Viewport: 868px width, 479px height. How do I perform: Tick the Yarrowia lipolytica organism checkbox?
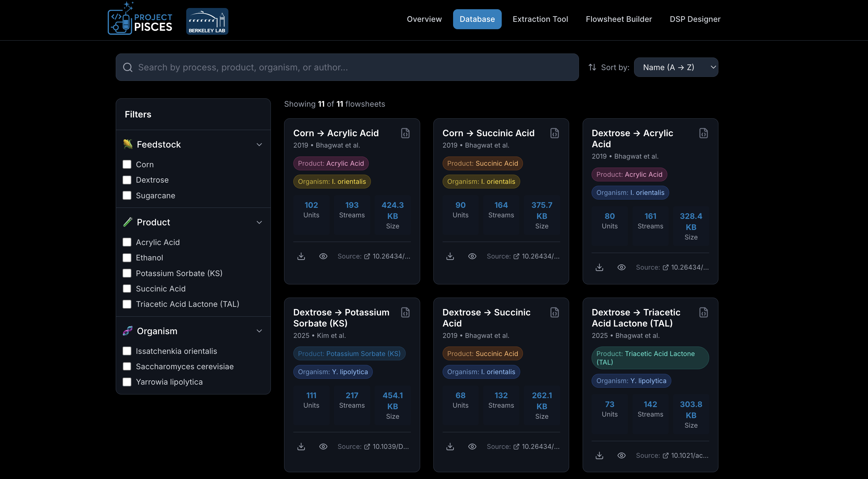[x=127, y=382]
